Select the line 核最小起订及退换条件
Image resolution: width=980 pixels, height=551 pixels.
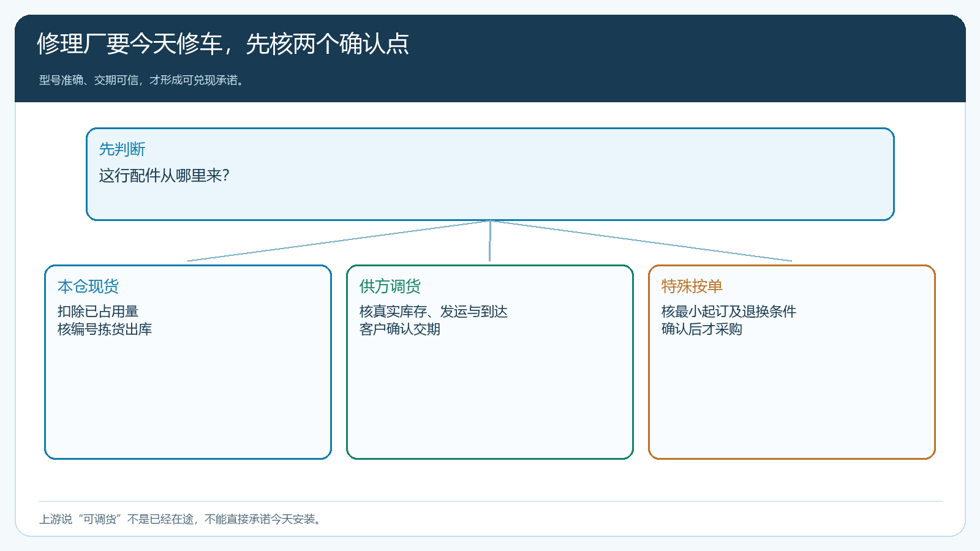pos(729,312)
